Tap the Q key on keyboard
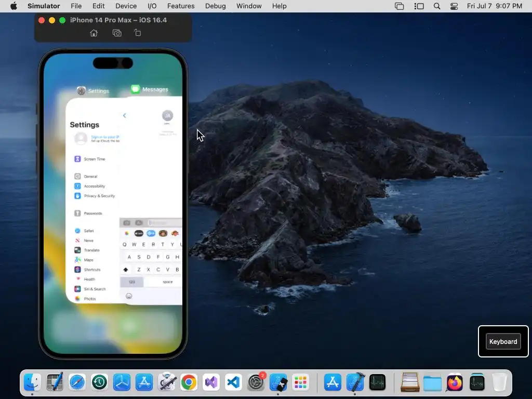Screen dimensions: 532x399 click(x=125, y=244)
